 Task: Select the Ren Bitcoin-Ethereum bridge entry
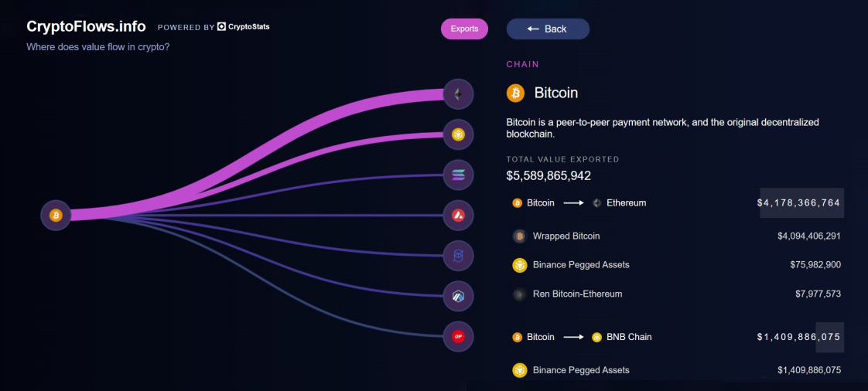577,294
